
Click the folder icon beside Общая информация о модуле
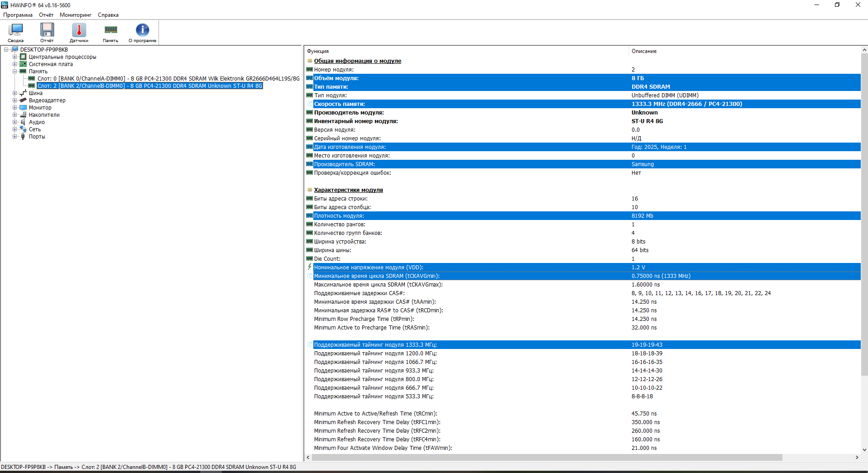tap(310, 61)
